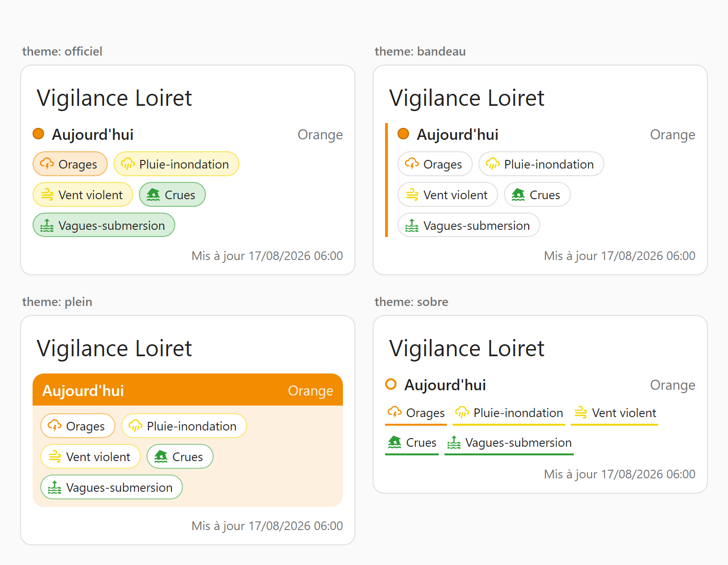Click the Pluie-inondation rain icon in bandeau card

click(492, 164)
